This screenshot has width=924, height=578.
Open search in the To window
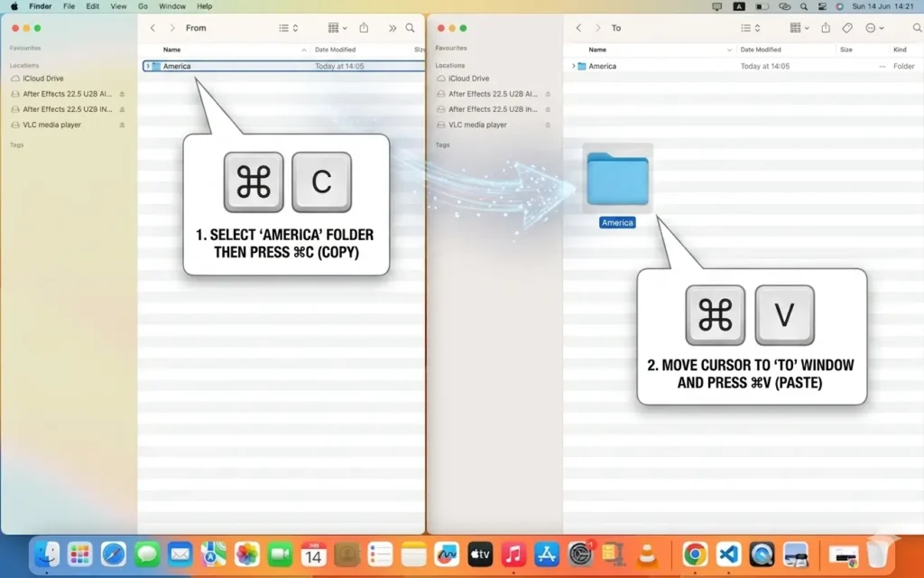click(917, 28)
